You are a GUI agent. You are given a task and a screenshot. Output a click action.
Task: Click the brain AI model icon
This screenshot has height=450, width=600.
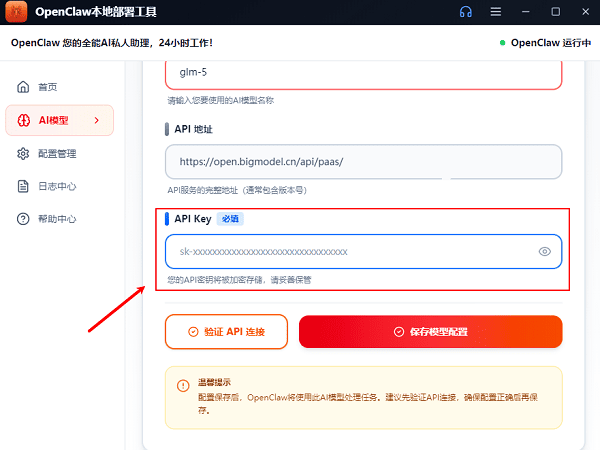coord(24,120)
